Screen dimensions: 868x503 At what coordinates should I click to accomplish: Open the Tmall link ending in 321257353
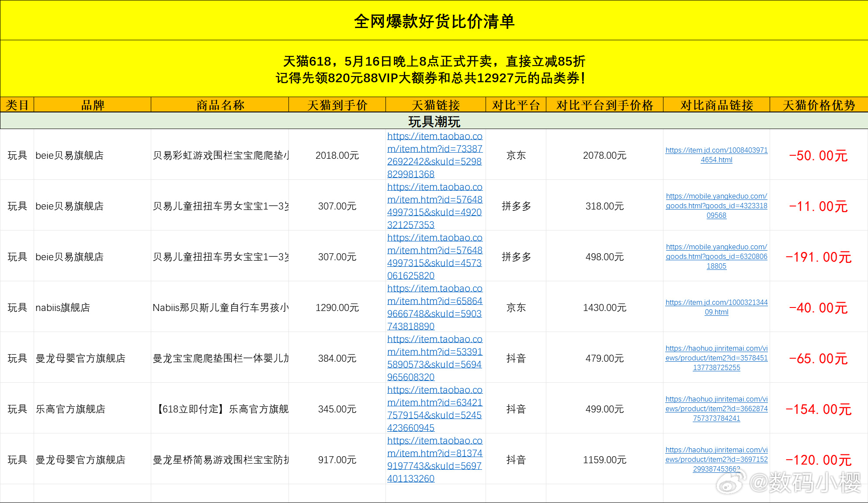435,206
